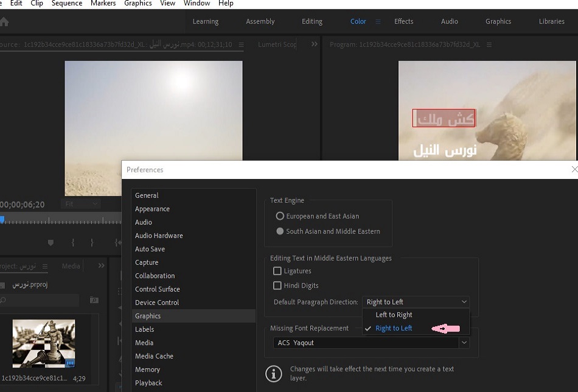This screenshot has height=392, width=578.
Task: Click the Mark In bracket icon
Action: [73, 242]
